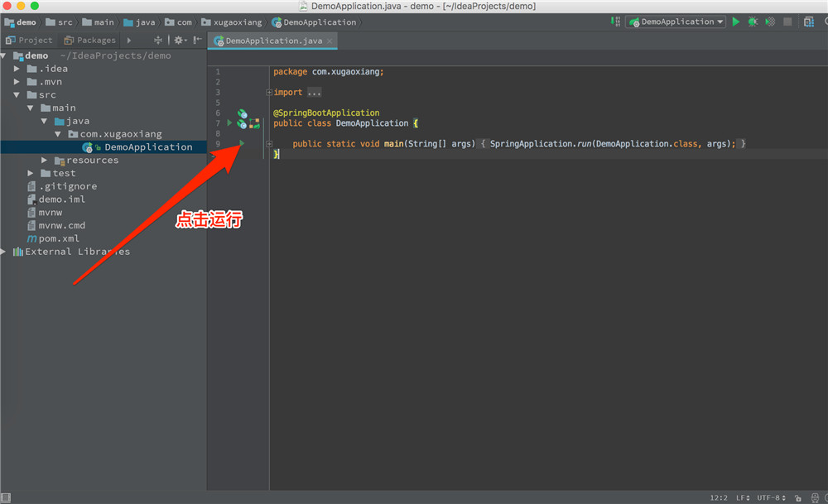Collapse the java source folder
The height and width of the screenshot is (504, 828).
click(44, 121)
